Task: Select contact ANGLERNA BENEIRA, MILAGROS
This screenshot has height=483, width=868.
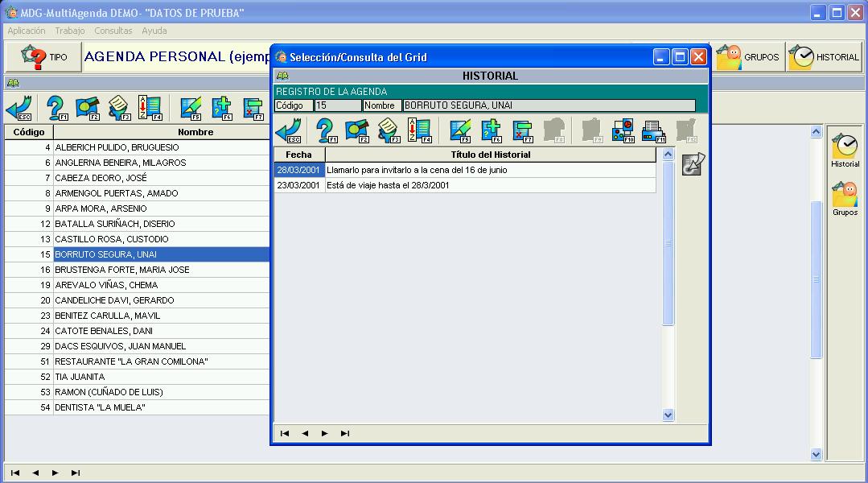Action: tap(138, 163)
